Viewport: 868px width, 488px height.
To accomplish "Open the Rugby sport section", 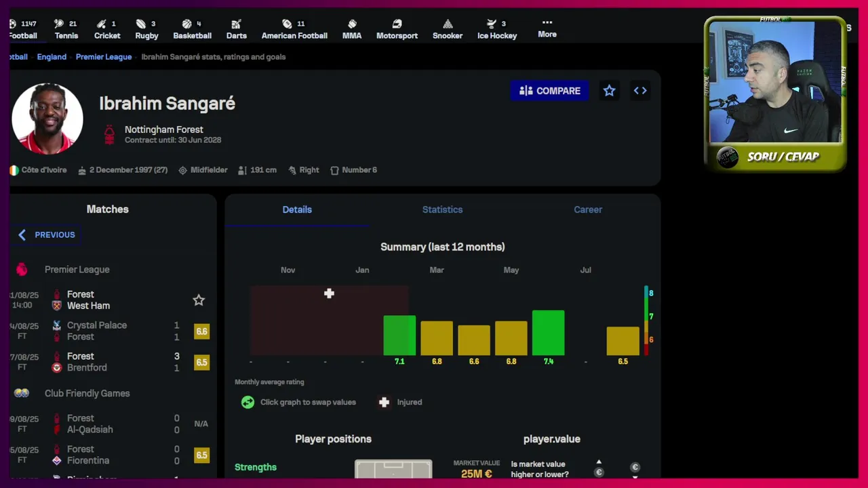I will click(x=146, y=29).
